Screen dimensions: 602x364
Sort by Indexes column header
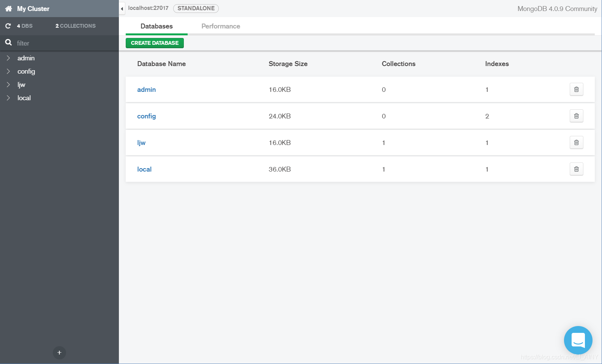click(x=497, y=64)
